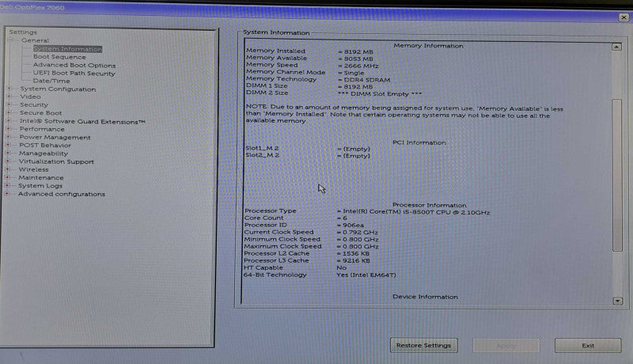633x364 pixels.
Task: Expand the Video settings node
Action: pyautogui.click(x=9, y=97)
